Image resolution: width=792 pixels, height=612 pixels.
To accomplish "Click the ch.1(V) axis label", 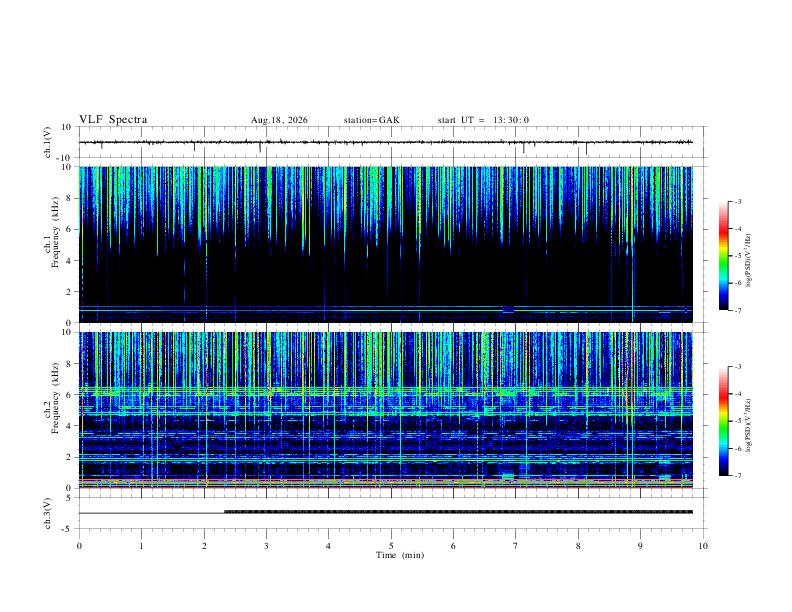I will click(48, 142).
